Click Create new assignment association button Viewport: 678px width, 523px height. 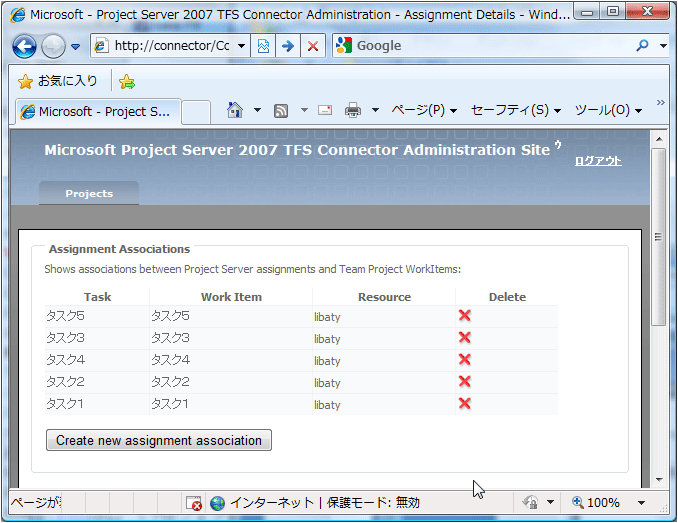pos(159,440)
